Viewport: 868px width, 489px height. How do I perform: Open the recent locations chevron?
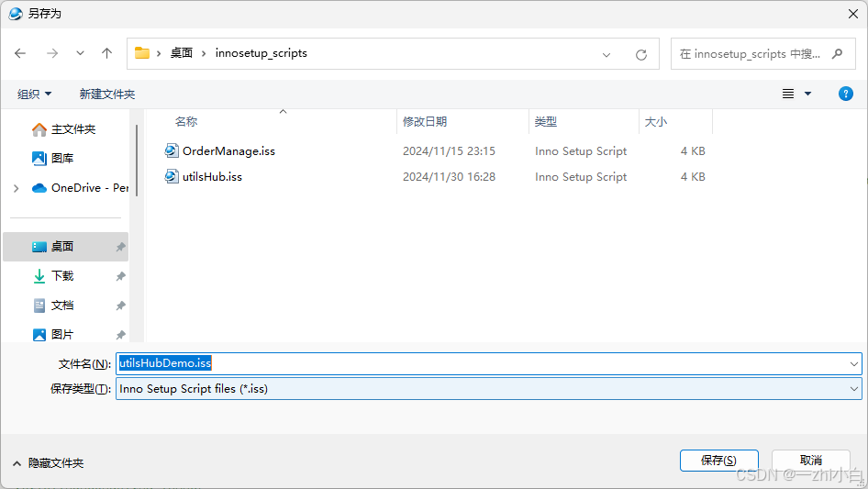click(x=80, y=53)
